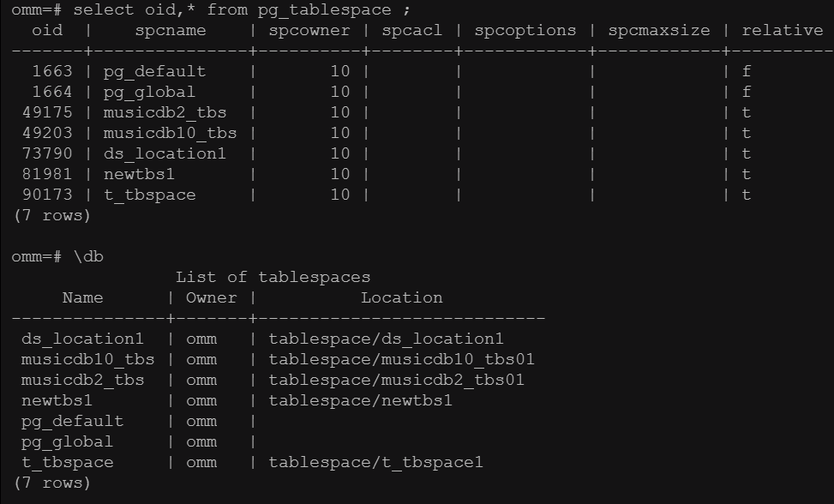Click the pg_default name in query result
This screenshot has height=504, width=834.
154,71
